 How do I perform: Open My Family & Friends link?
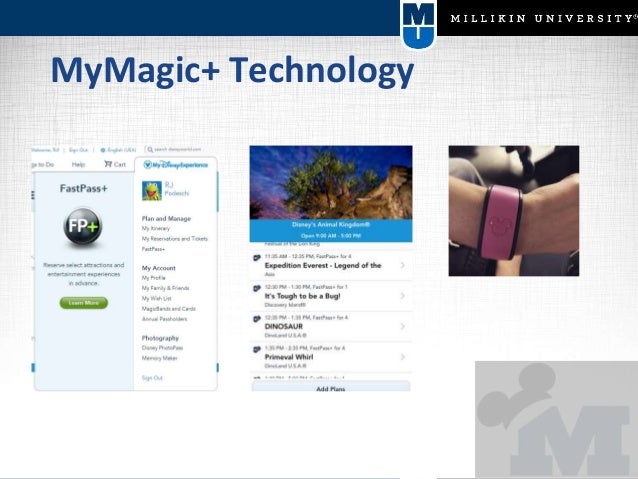[x=166, y=288]
